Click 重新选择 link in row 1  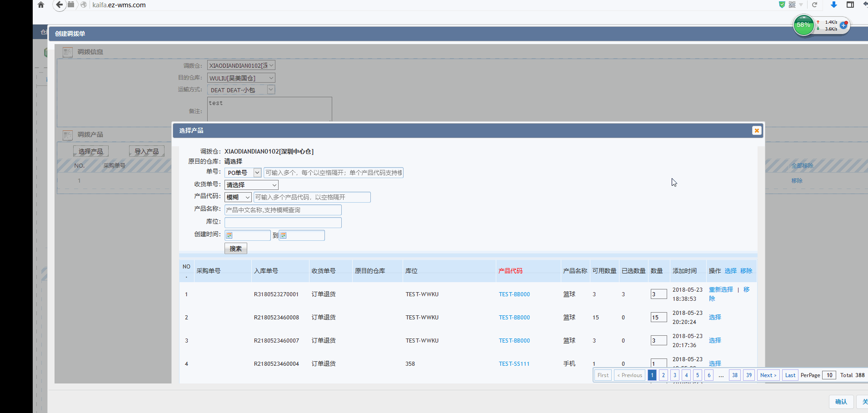pyautogui.click(x=721, y=289)
